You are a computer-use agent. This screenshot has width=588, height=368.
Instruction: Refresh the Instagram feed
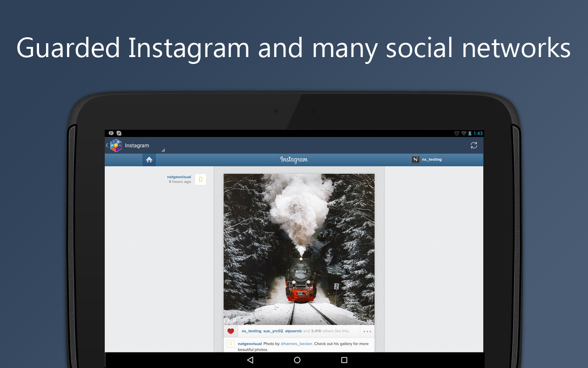pyautogui.click(x=474, y=145)
